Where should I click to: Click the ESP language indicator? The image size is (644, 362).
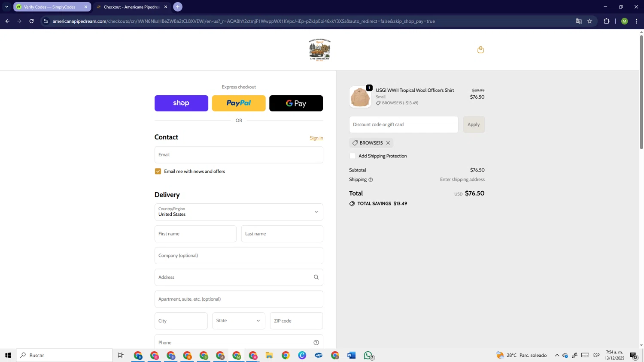tap(596, 355)
